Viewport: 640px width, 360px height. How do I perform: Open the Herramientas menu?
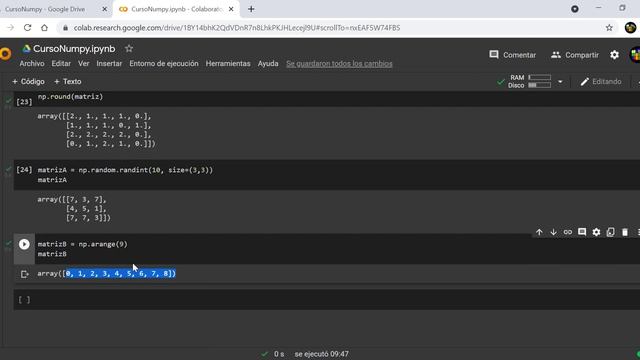point(228,64)
